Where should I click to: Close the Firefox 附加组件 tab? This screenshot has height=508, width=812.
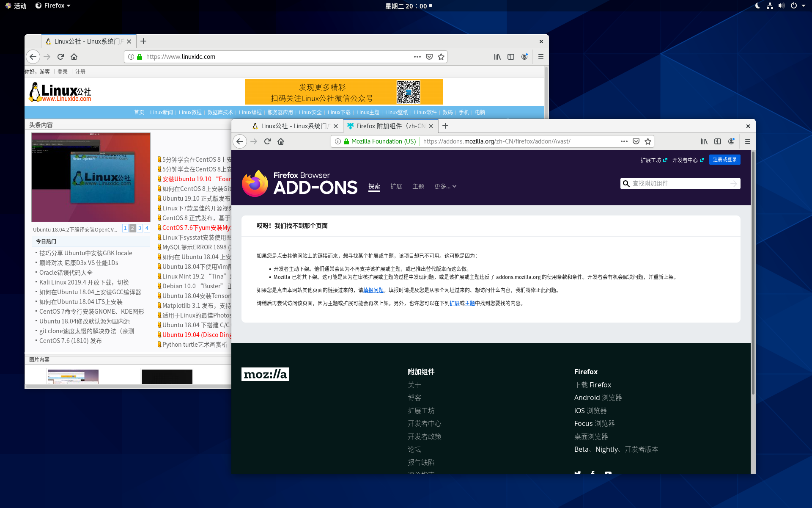431,126
